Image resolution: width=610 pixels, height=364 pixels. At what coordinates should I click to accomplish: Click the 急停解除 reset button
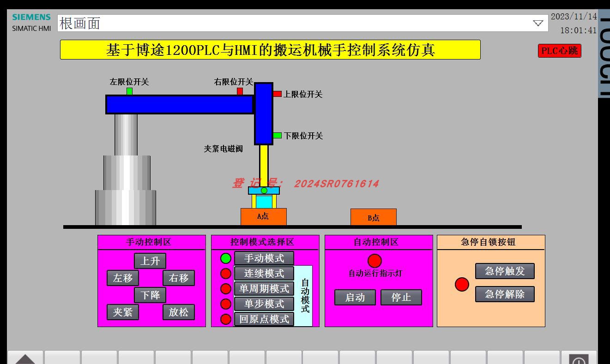(x=505, y=294)
